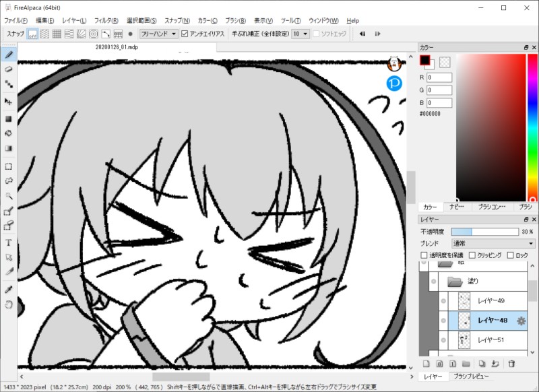This screenshot has height=392, width=539.
Task: Enable ロック checkbox
Action: [511, 255]
